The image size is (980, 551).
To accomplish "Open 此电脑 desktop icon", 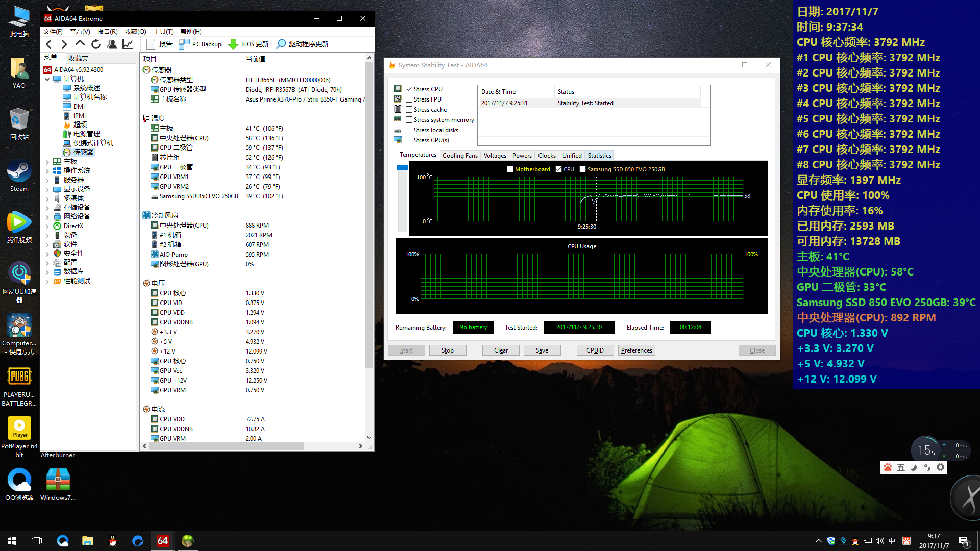I will [19, 21].
